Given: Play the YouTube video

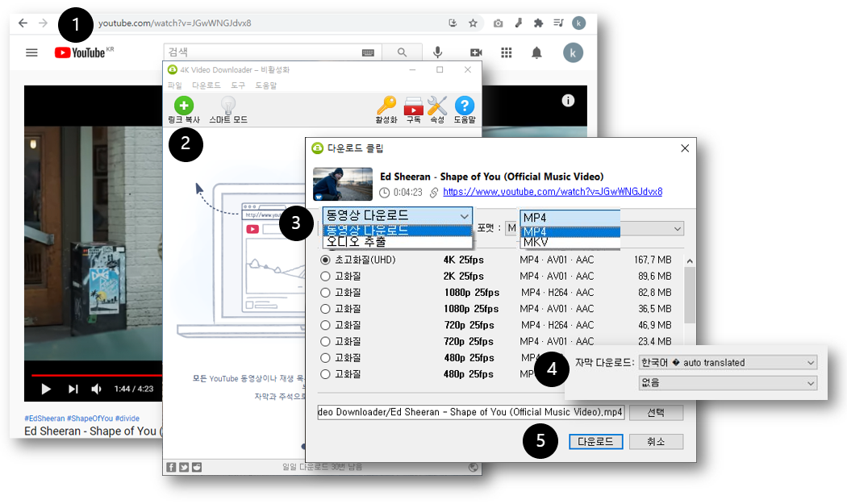Looking at the screenshot, I should click(46, 389).
